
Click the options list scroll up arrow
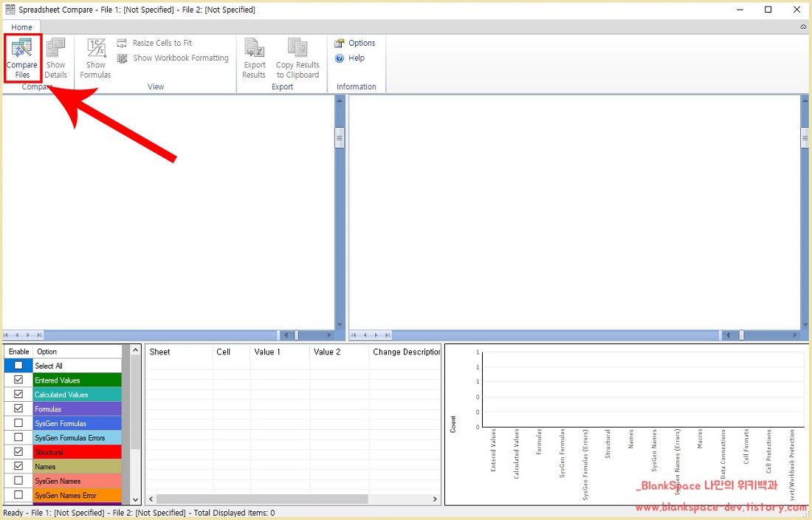click(136, 350)
